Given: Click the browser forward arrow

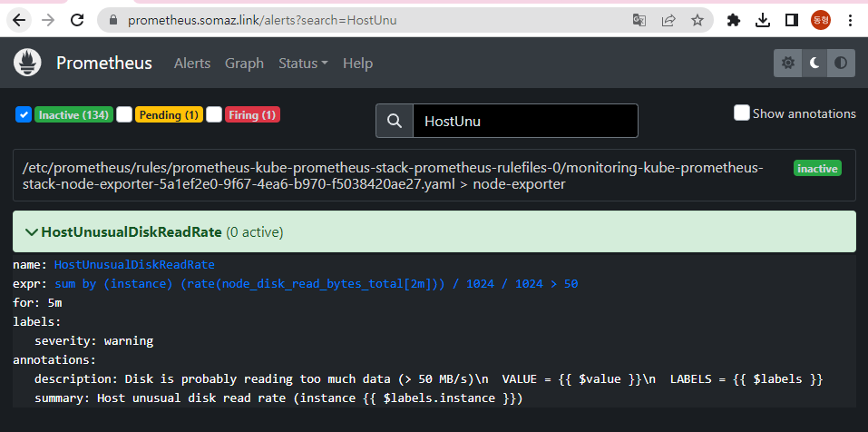Looking at the screenshot, I should tap(48, 21).
